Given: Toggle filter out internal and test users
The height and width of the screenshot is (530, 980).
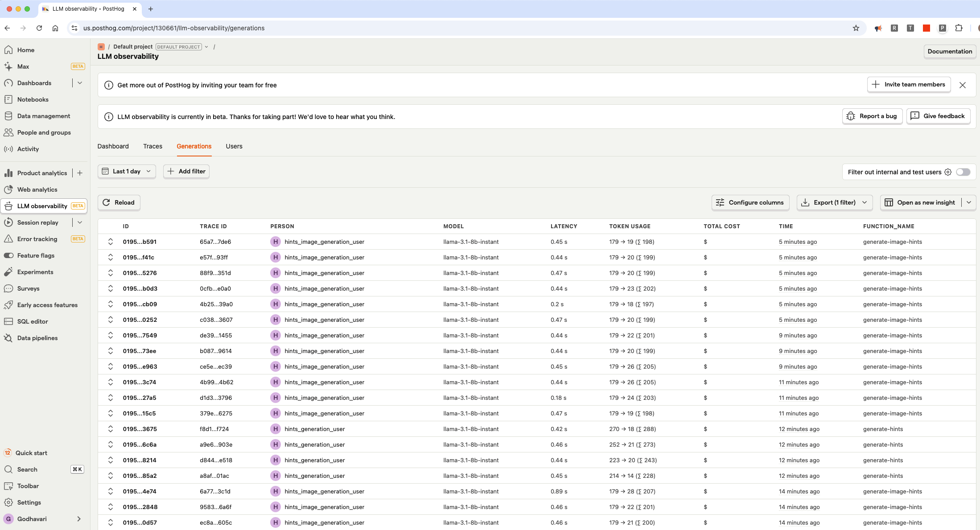Looking at the screenshot, I should click(x=963, y=172).
